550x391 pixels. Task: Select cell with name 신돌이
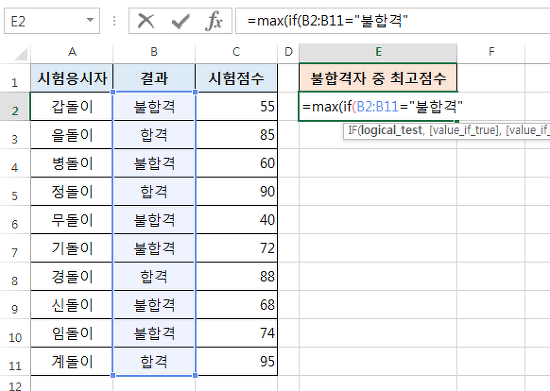pos(72,305)
